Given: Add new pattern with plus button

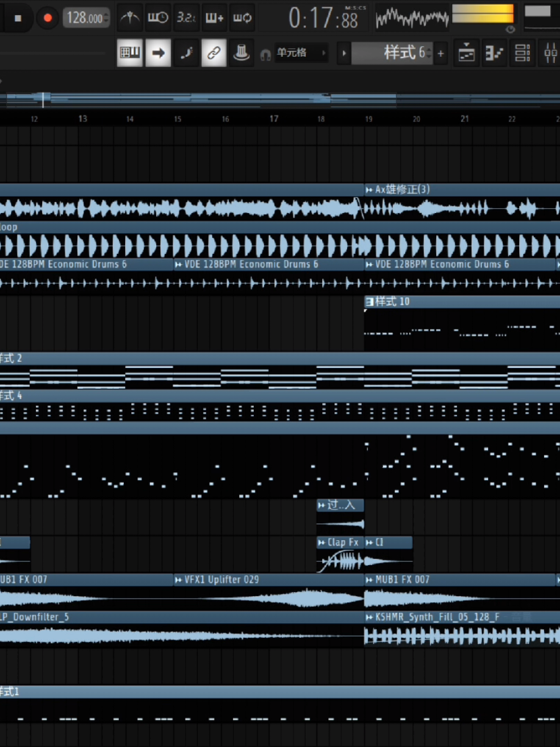Looking at the screenshot, I should point(440,54).
